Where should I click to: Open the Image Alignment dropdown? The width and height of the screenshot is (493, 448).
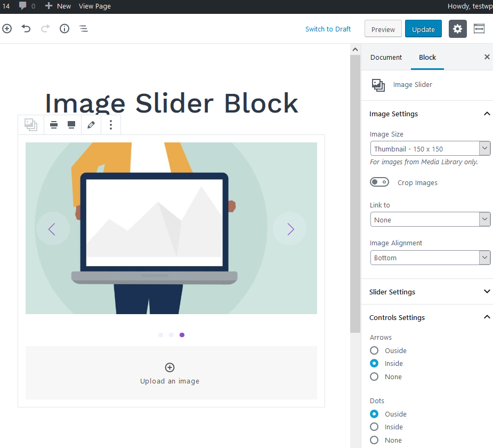click(430, 258)
